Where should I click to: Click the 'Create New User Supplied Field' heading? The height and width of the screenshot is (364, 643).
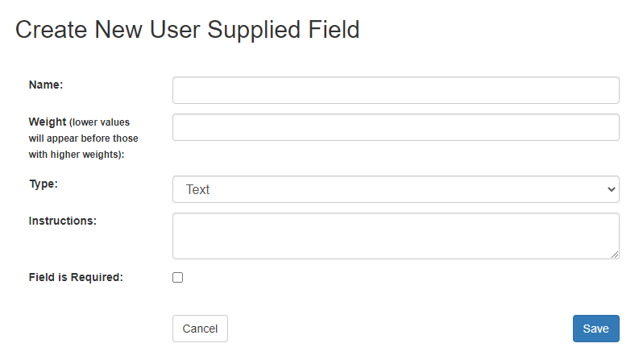pyautogui.click(x=187, y=30)
